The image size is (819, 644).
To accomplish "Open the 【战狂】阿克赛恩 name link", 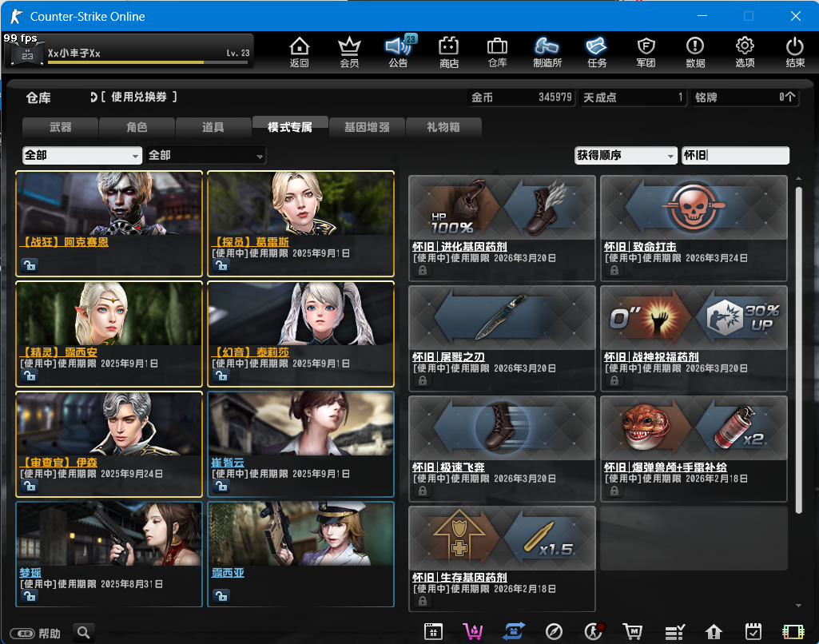I will (64, 242).
